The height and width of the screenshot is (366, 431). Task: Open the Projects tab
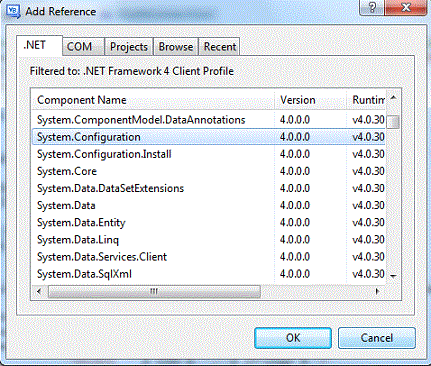tap(129, 46)
